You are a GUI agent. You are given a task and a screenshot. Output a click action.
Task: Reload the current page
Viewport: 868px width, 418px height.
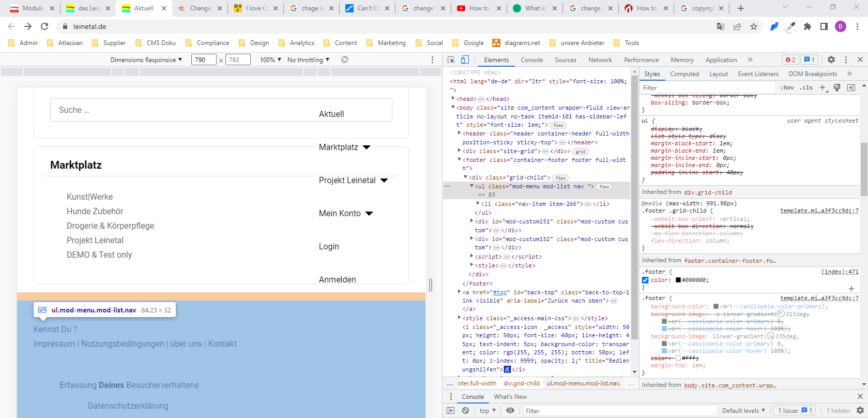tap(44, 26)
